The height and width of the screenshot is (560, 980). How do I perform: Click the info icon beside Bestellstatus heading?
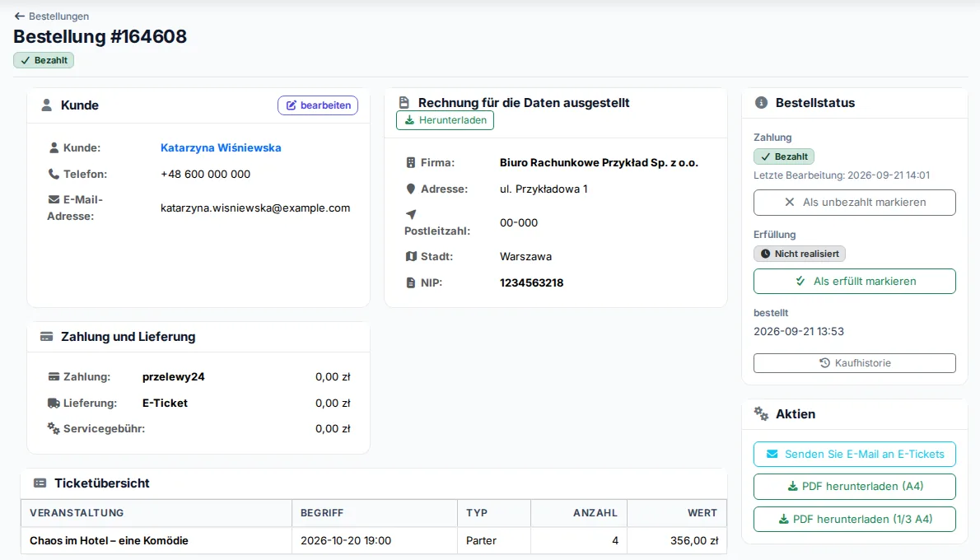point(761,102)
